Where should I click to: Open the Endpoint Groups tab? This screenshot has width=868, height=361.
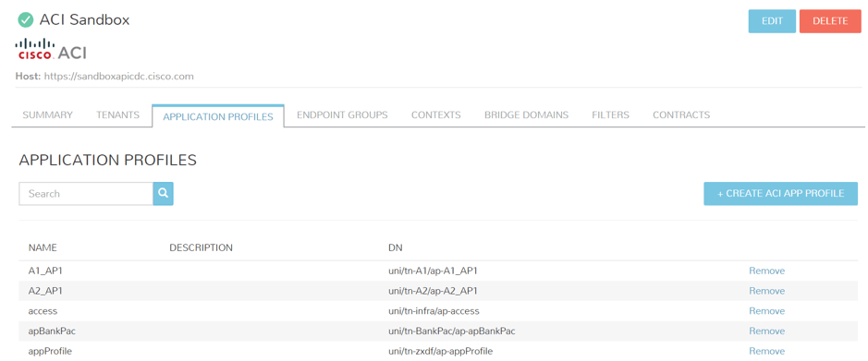tap(342, 115)
